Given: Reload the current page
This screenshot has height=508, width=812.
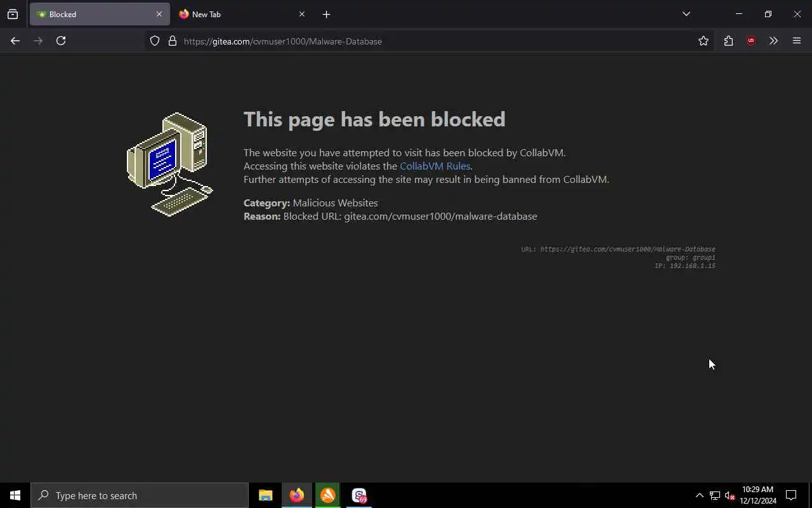Looking at the screenshot, I should click(61, 41).
